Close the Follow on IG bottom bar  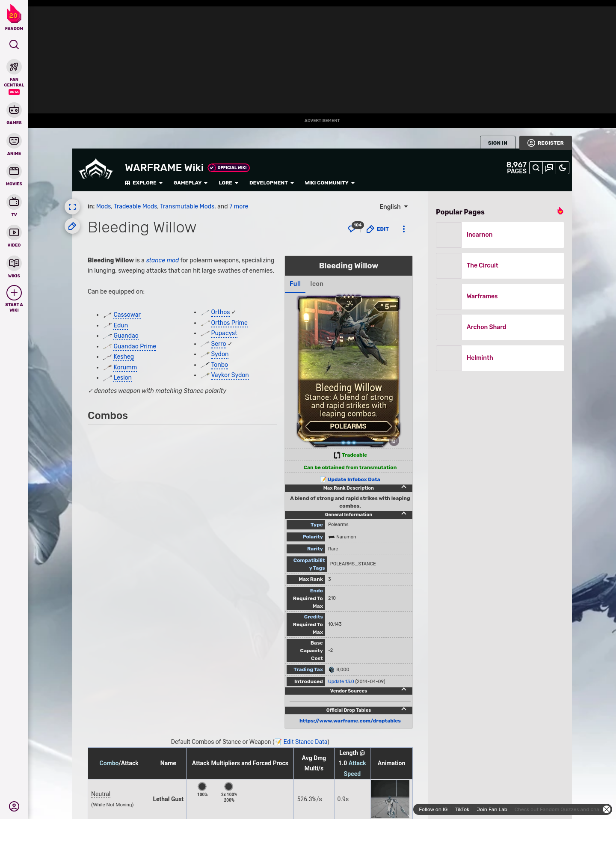coord(607,809)
